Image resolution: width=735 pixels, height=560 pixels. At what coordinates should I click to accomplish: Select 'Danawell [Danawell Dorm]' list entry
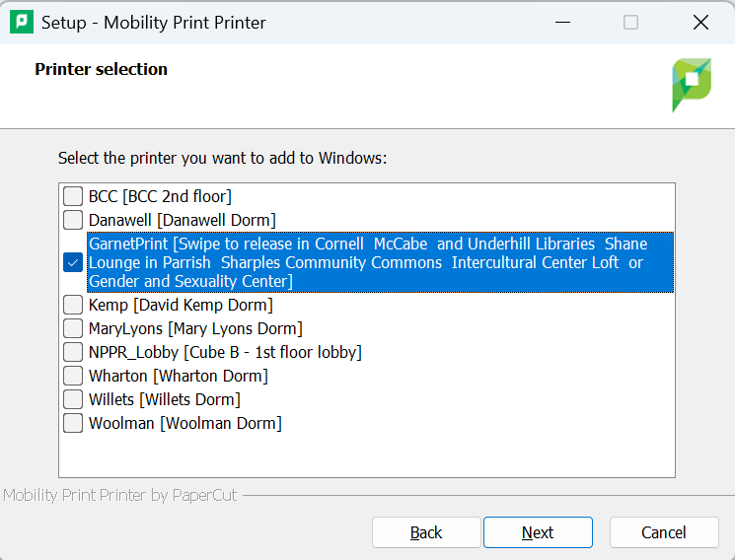pos(183,220)
